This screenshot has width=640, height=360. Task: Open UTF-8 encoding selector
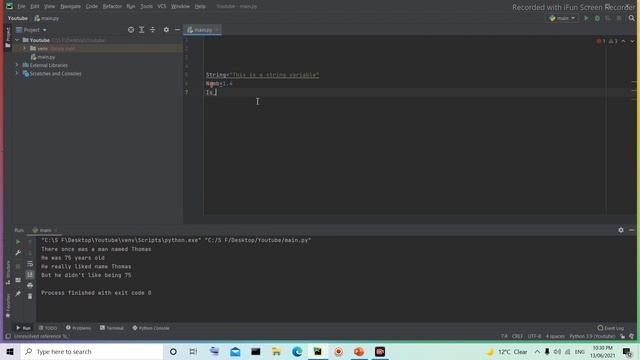click(x=534, y=336)
